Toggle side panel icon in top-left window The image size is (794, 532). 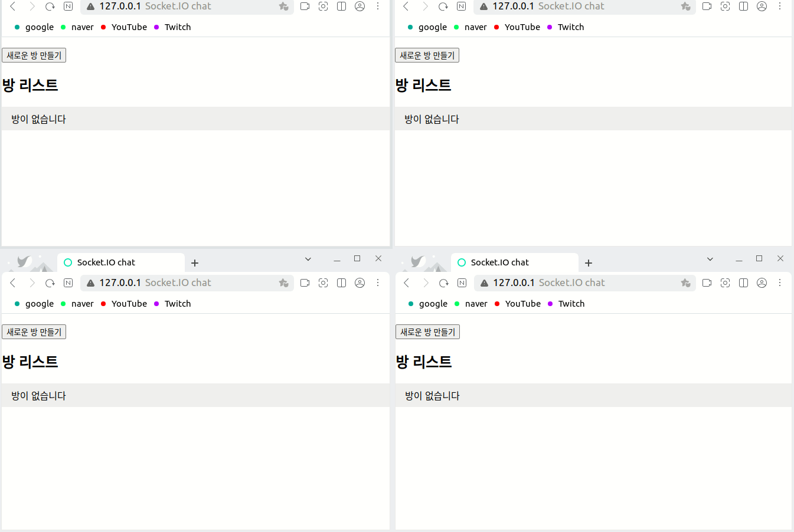[x=341, y=6]
